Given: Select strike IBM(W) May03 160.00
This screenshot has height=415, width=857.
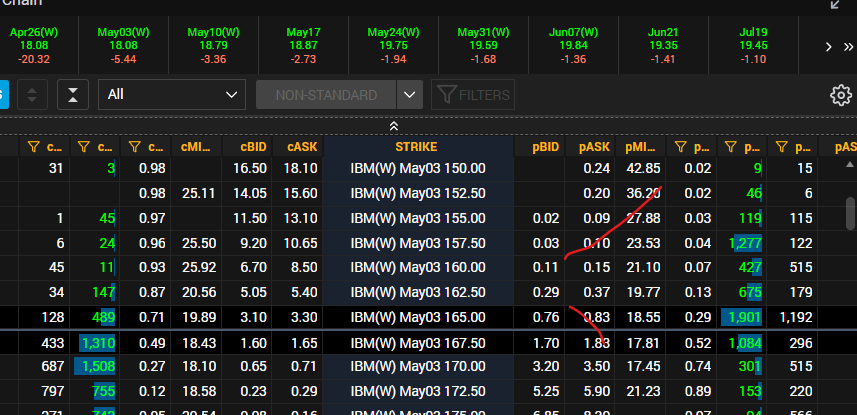Looking at the screenshot, I should click(418, 268).
